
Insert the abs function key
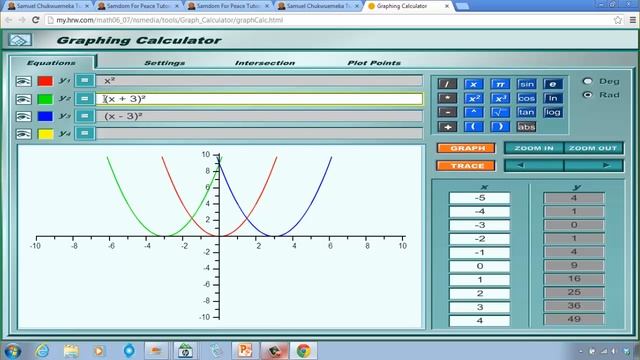[x=527, y=127]
